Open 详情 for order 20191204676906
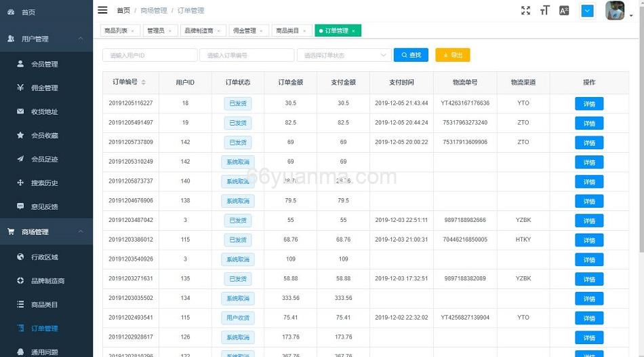The image size is (644, 357). 589,201
